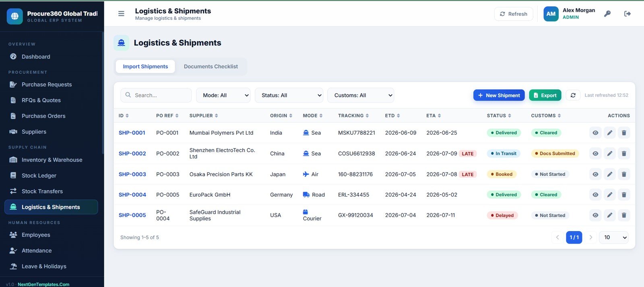Image resolution: width=644 pixels, height=287 pixels.
Task: Click the previous page arrow
Action: pos(557,237)
